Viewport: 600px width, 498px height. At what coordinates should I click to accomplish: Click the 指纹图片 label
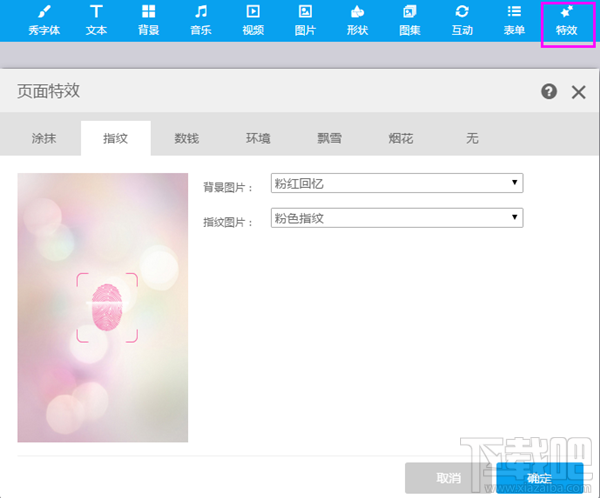pos(228,222)
